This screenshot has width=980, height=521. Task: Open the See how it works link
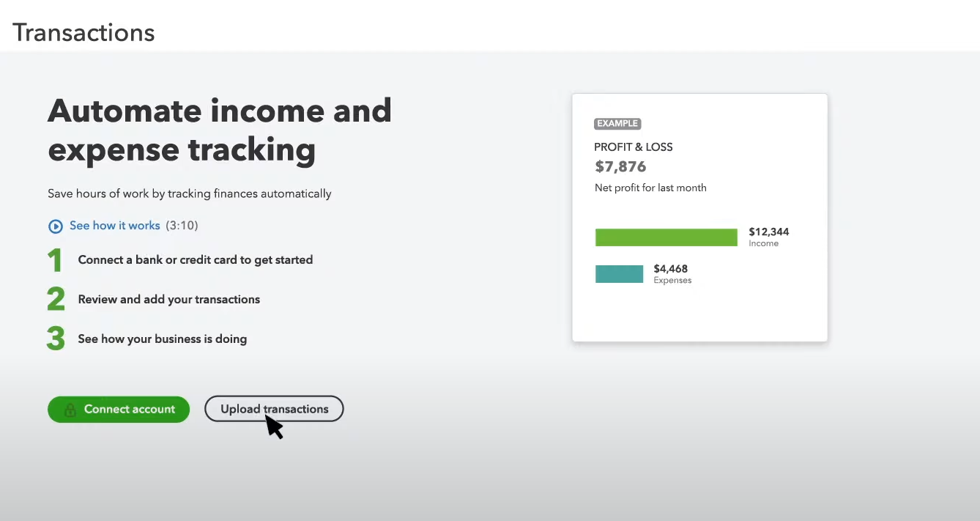click(114, 226)
